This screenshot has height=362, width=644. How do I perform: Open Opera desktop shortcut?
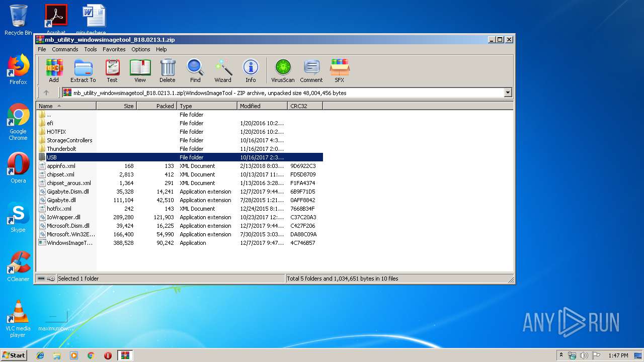click(18, 168)
